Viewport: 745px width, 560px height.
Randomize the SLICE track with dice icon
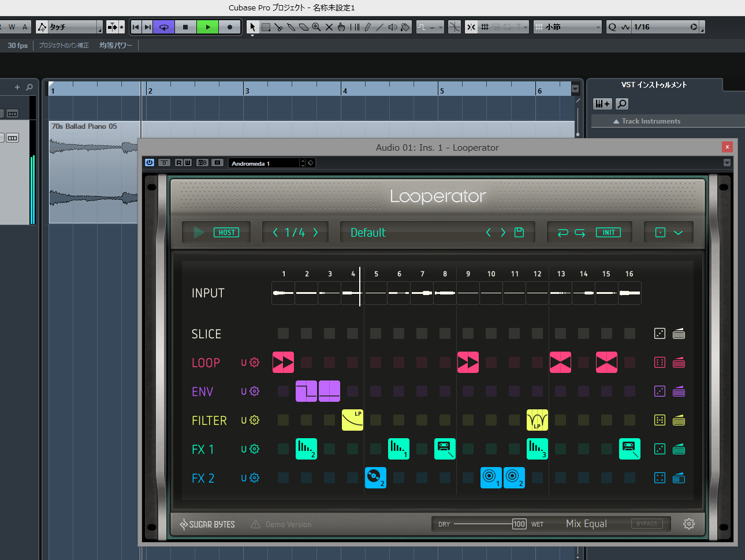pos(660,334)
